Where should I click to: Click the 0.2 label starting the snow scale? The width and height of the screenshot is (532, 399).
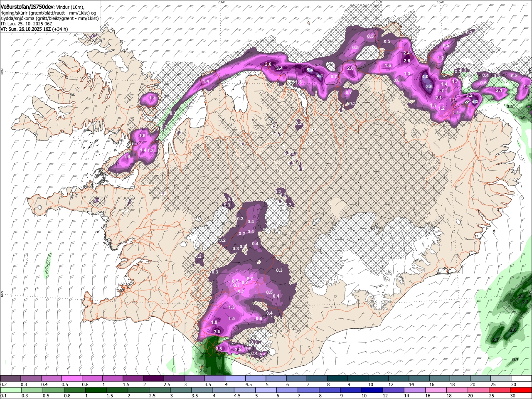pyautogui.click(x=3, y=384)
